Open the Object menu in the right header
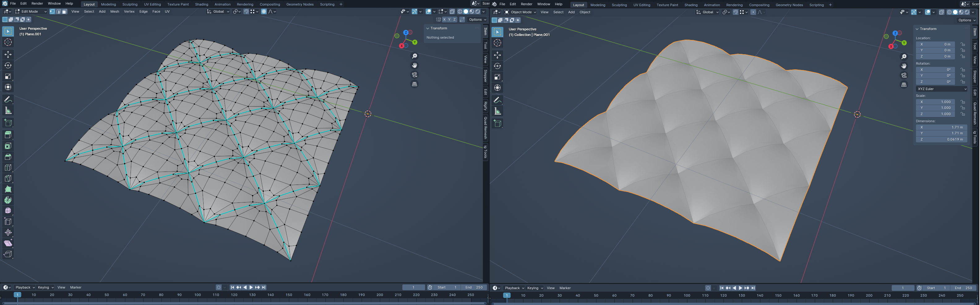 pos(585,12)
